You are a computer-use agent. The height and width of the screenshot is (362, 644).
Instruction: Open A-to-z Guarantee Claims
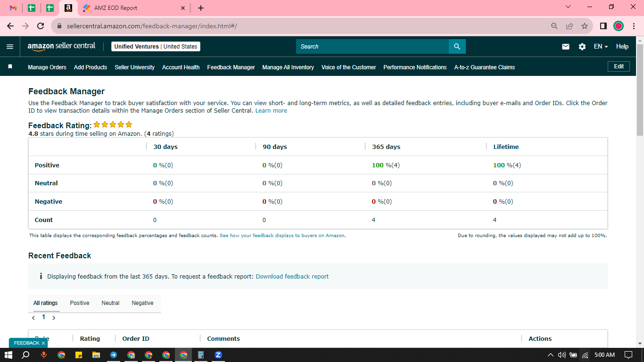click(x=485, y=67)
